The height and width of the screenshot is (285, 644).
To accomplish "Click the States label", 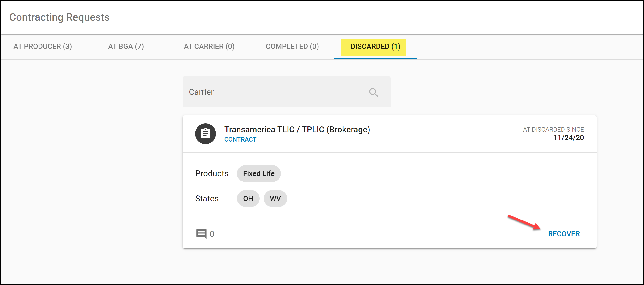I will tap(207, 198).
